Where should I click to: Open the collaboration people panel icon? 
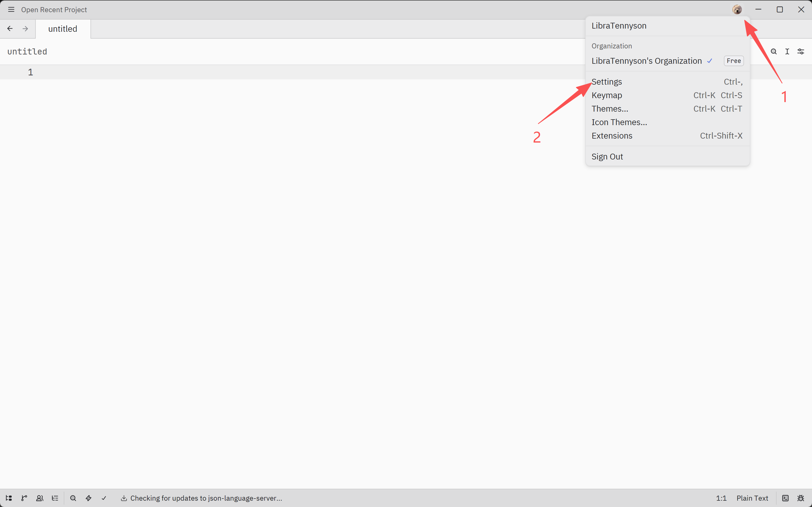click(x=40, y=498)
